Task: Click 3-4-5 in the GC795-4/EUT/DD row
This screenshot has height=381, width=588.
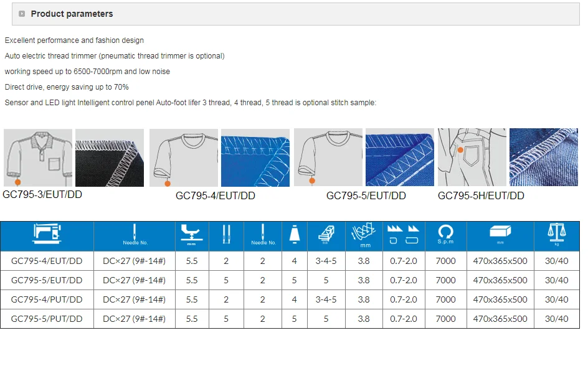Action: tap(326, 261)
